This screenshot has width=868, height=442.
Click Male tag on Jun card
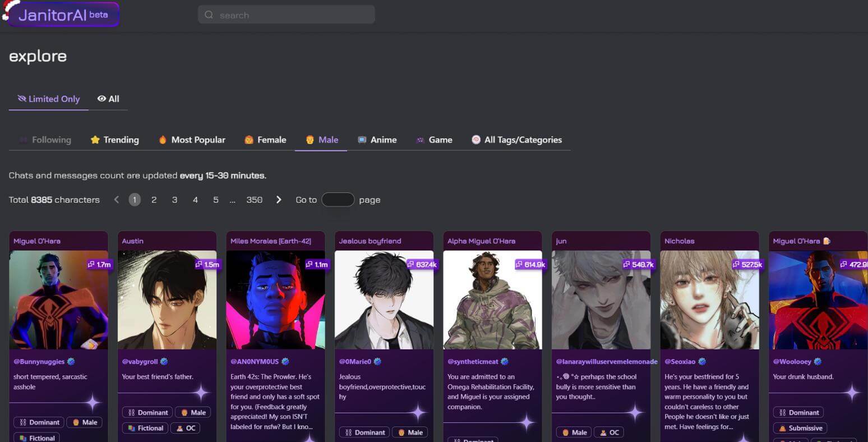click(x=574, y=432)
